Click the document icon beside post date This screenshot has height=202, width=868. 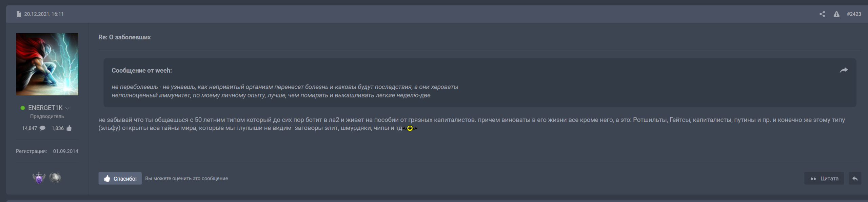19,14
